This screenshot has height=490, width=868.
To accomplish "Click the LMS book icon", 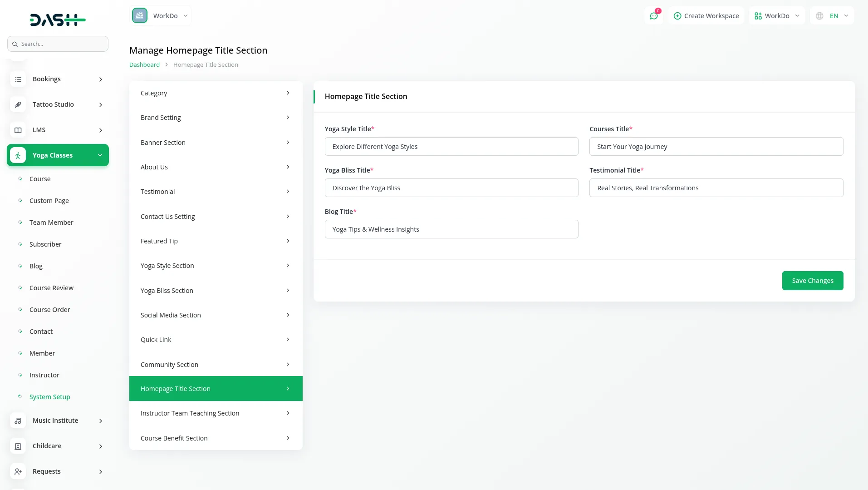I will (x=18, y=130).
